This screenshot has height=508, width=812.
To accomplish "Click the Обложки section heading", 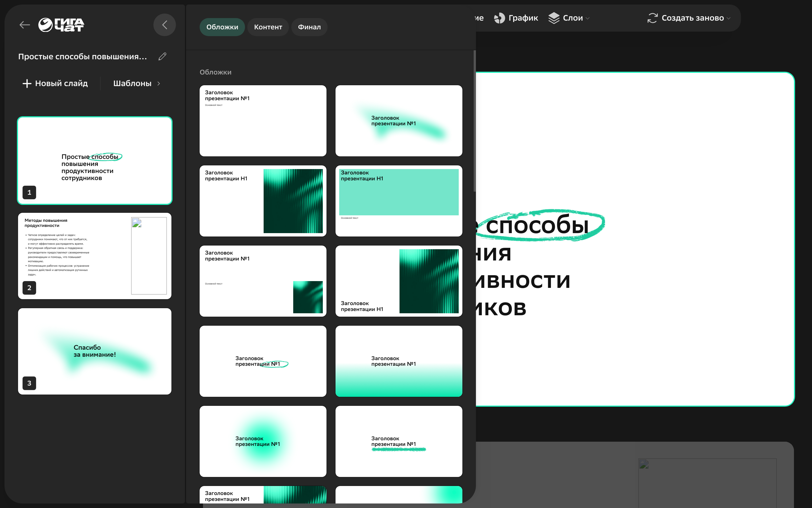I will click(215, 72).
